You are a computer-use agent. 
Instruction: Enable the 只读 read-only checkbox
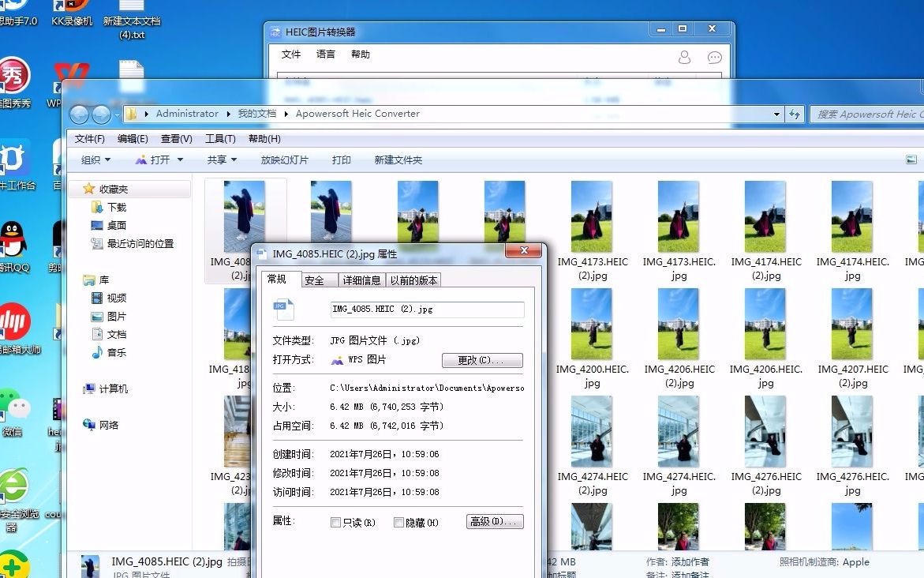[335, 521]
